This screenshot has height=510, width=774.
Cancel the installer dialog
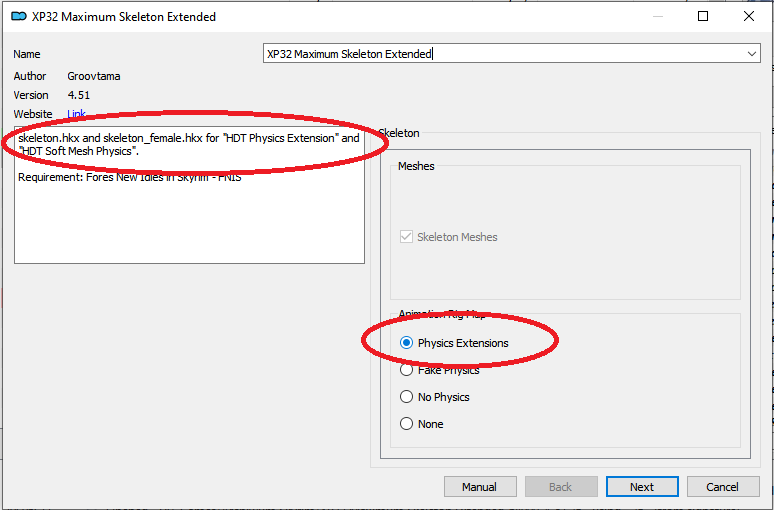[723, 487]
